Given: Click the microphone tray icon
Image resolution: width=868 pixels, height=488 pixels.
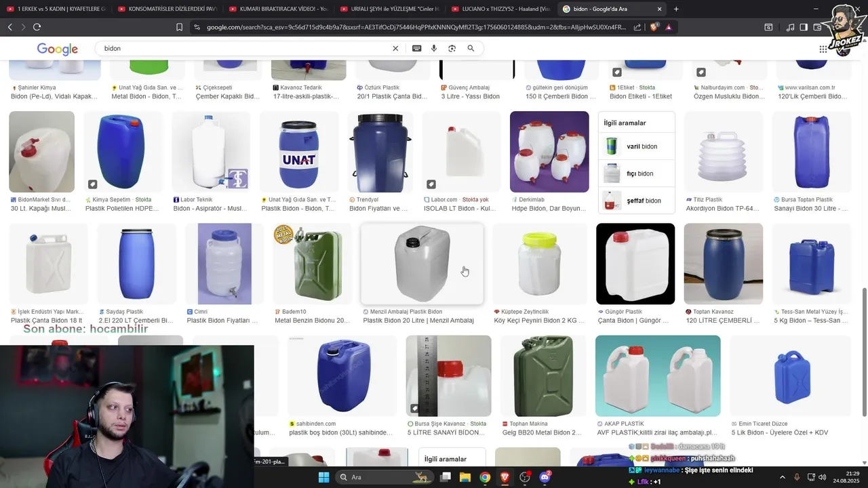Looking at the screenshot, I should tap(797, 477).
